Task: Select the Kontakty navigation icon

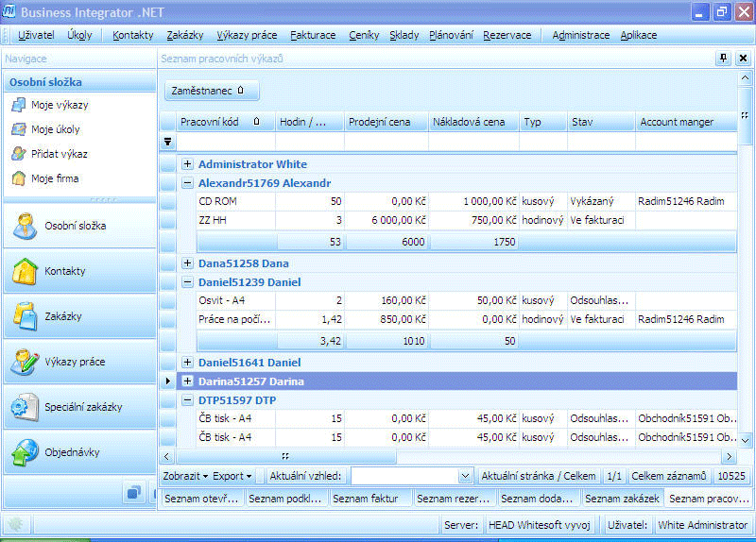Action: click(x=25, y=271)
